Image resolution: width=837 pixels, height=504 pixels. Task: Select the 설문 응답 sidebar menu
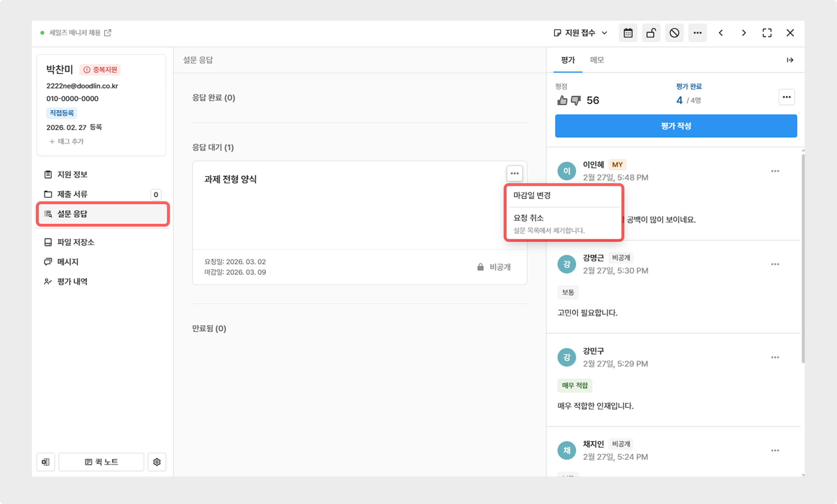pyautogui.click(x=103, y=214)
